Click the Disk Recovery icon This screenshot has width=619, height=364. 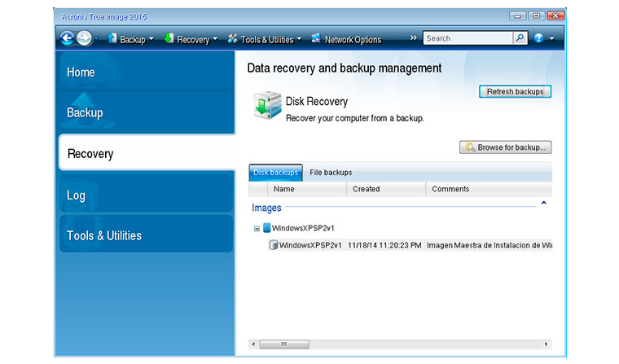(268, 104)
